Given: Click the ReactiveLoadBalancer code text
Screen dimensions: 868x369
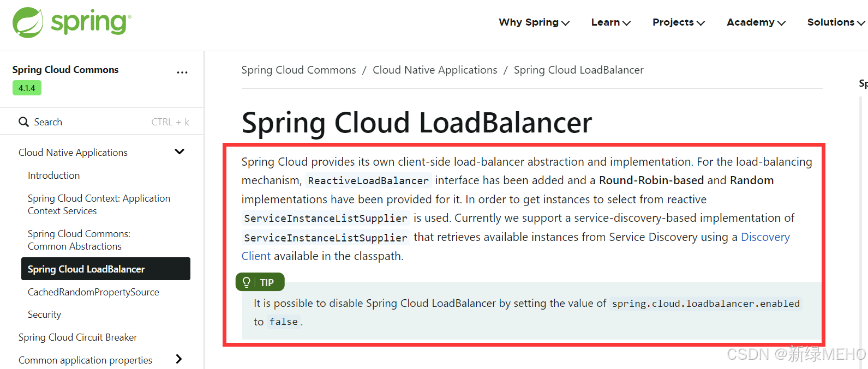Looking at the screenshot, I should [368, 180].
